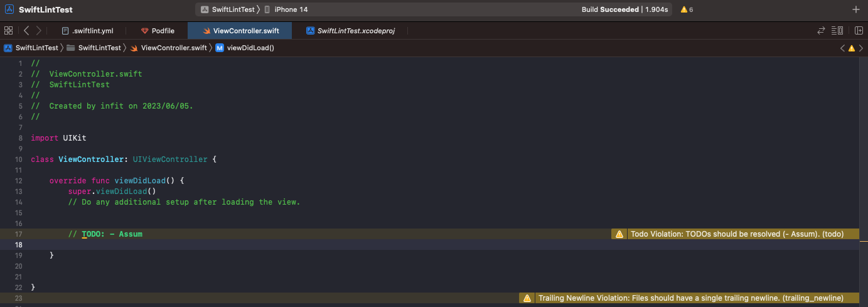Toggle the code review arrows button
This screenshot has width=868, height=307.
[821, 30]
